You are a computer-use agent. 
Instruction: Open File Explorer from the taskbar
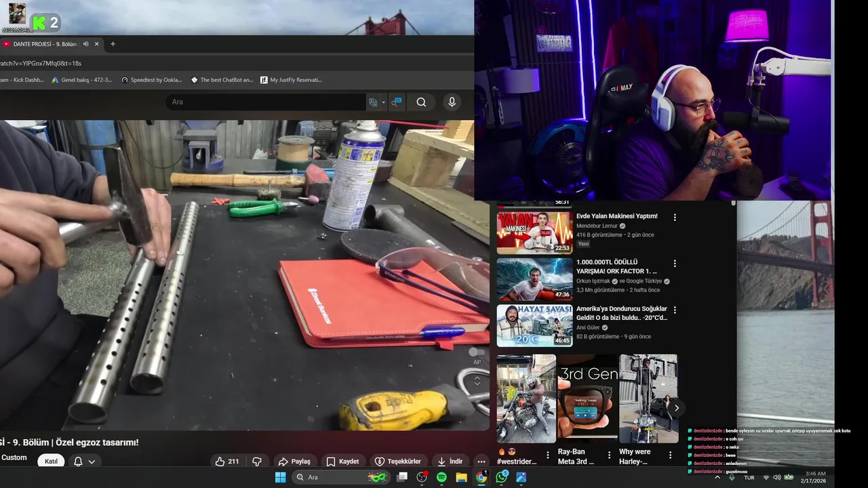click(x=461, y=477)
